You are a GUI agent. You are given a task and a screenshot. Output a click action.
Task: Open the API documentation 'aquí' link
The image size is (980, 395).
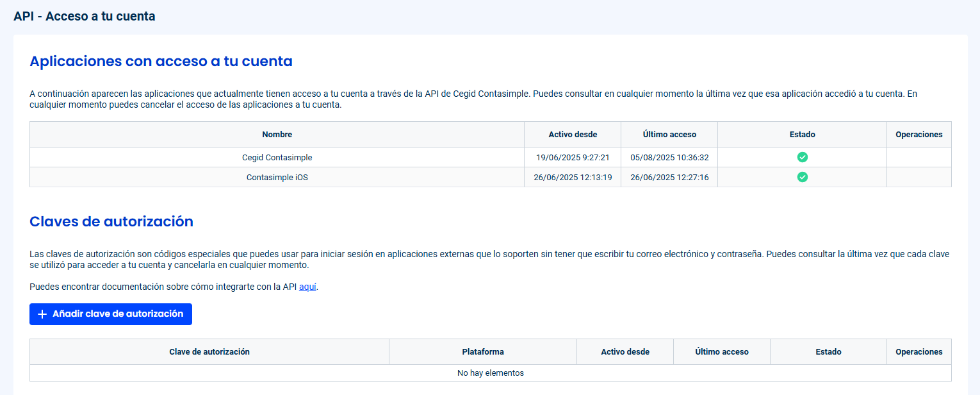pyautogui.click(x=308, y=287)
